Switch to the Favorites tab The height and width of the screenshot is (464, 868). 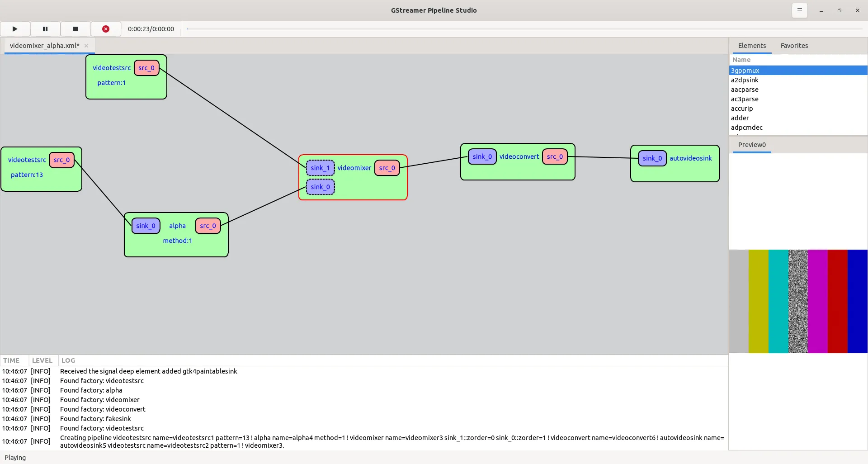[x=794, y=46]
